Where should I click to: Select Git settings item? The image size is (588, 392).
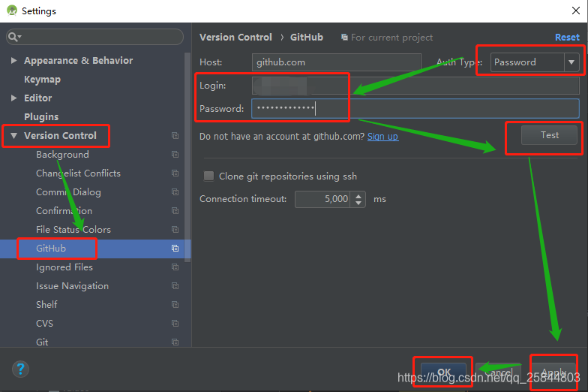click(42, 342)
